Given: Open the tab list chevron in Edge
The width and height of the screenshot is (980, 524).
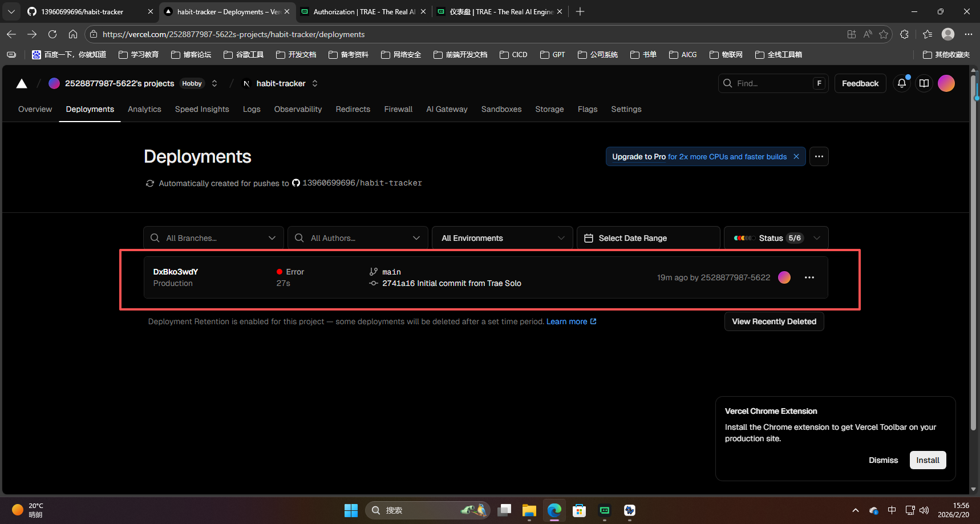Looking at the screenshot, I should click(x=11, y=11).
